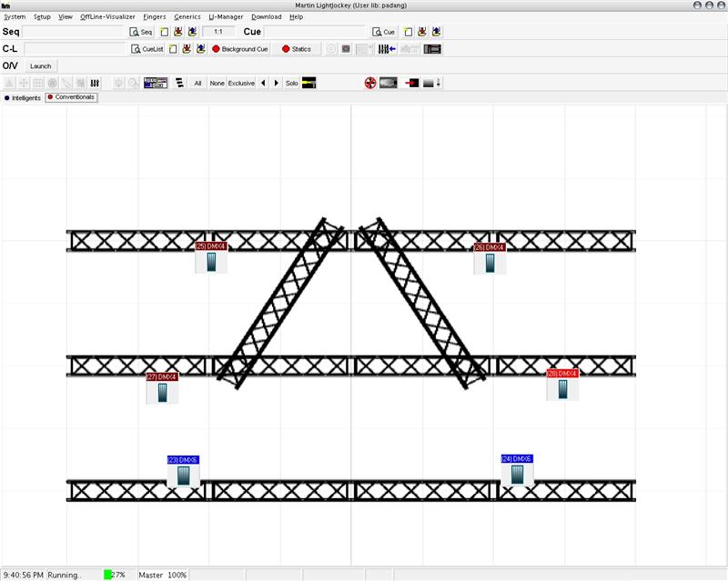
Task: Click the Cue find button
Action: pyautogui.click(x=383, y=32)
